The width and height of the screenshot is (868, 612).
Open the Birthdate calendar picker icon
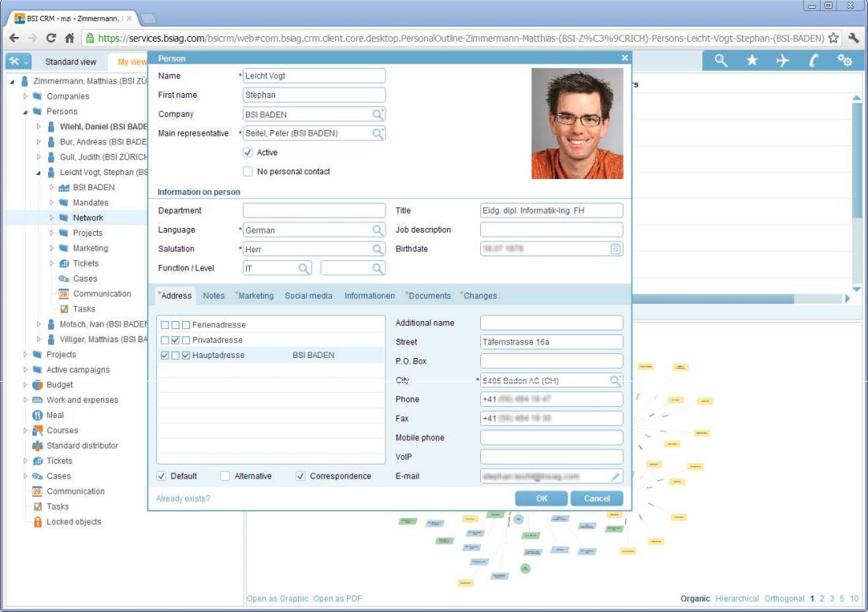[x=615, y=249]
